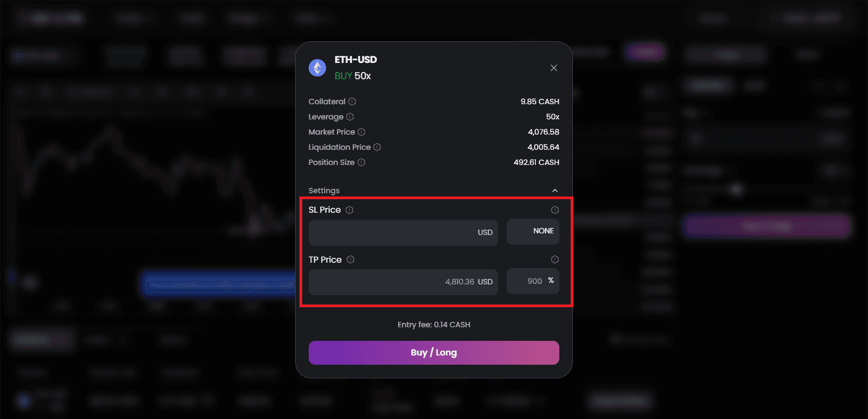Click info icon above NONE box
This screenshot has height=419, width=868.
click(x=555, y=210)
